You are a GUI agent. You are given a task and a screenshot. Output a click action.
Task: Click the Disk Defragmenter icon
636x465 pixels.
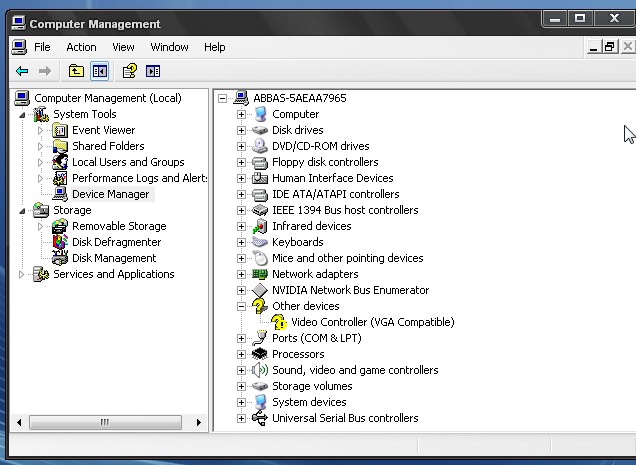click(60, 242)
